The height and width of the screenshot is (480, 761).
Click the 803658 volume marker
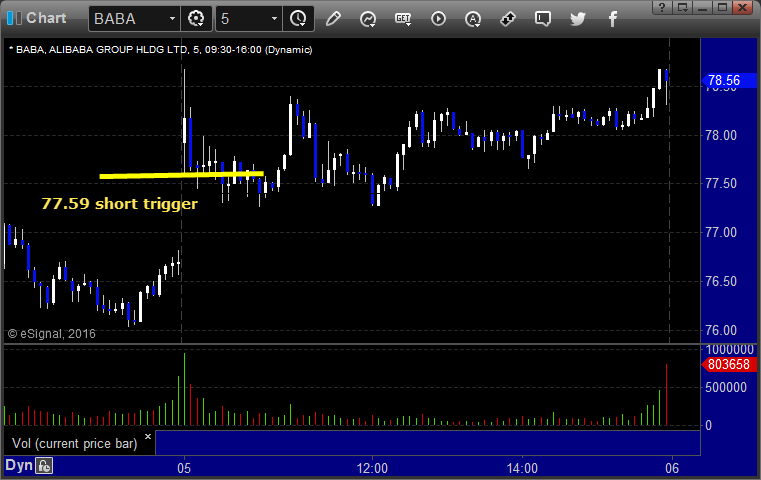point(728,364)
